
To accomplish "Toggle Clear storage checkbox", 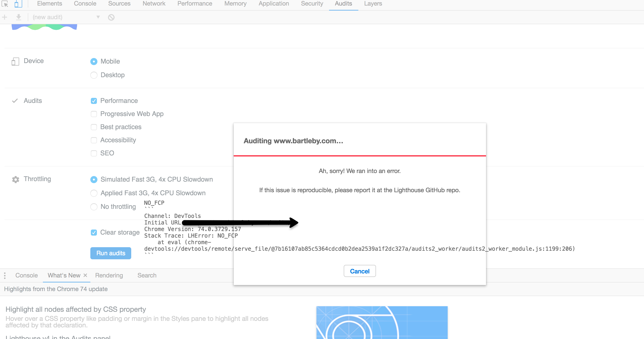I will [94, 233].
